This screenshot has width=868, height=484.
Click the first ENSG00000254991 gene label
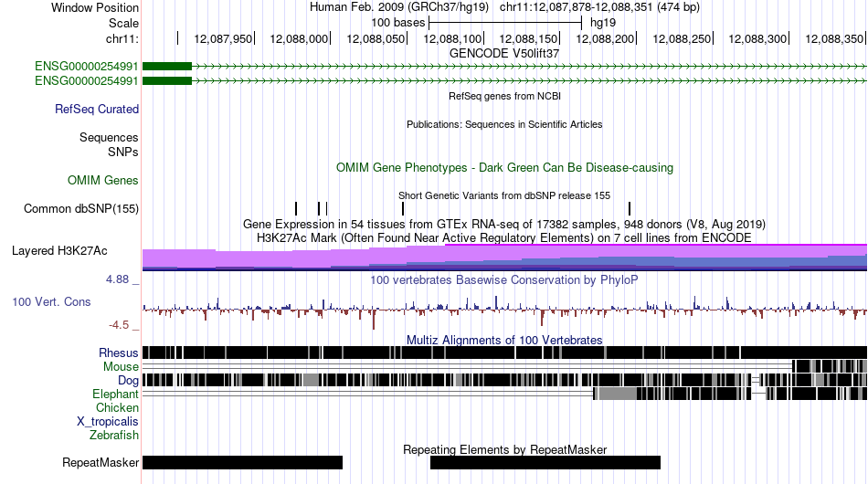point(87,67)
